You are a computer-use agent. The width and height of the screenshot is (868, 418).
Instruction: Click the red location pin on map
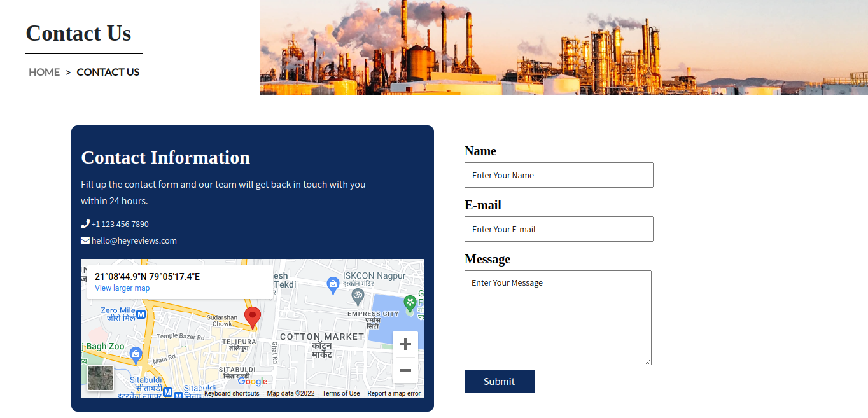(x=253, y=316)
